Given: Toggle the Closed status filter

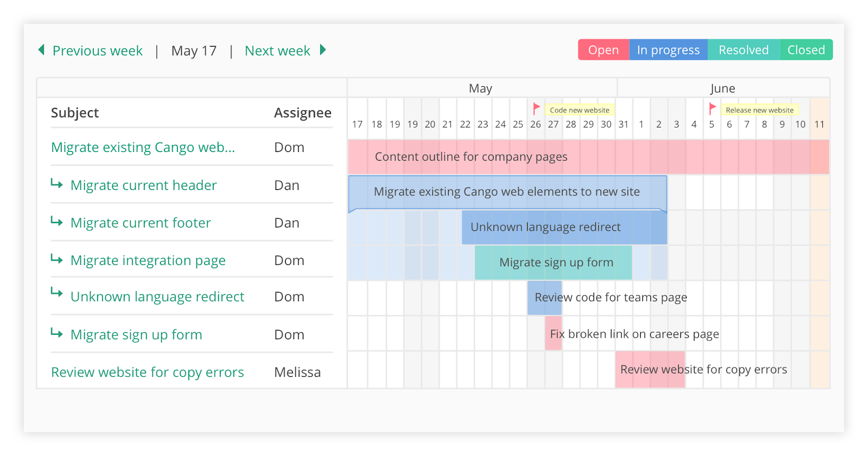Looking at the screenshot, I should click(806, 49).
